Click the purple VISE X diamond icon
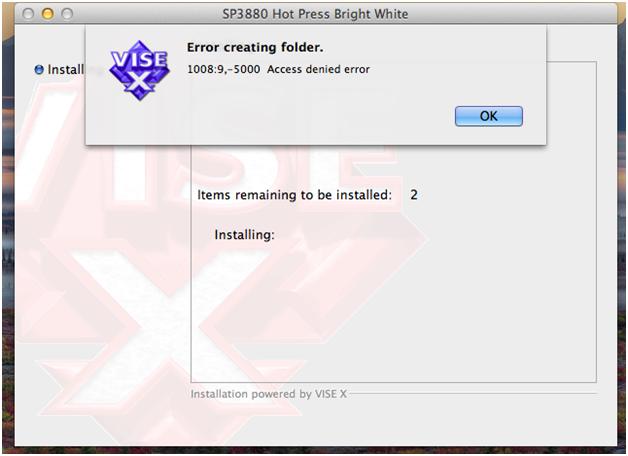This screenshot has height=456, width=628. [x=139, y=70]
